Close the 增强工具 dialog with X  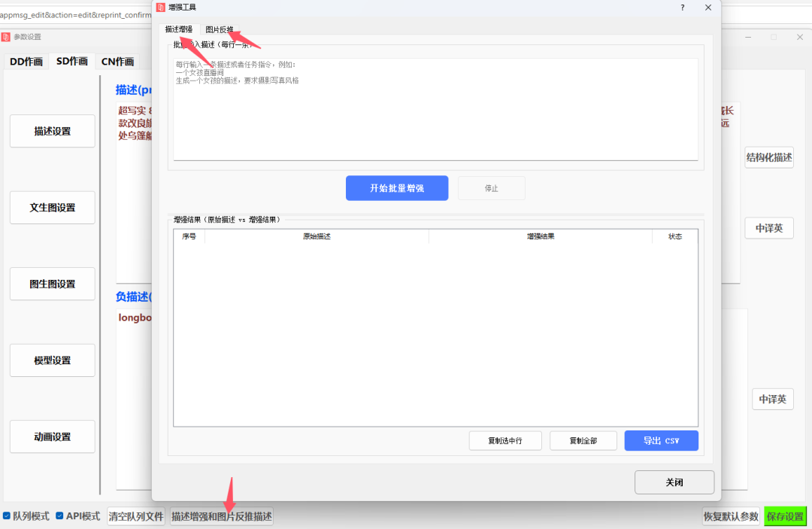[708, 8]
